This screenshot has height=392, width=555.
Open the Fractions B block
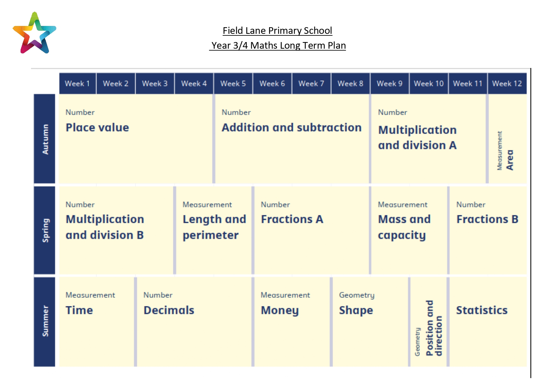488,230
